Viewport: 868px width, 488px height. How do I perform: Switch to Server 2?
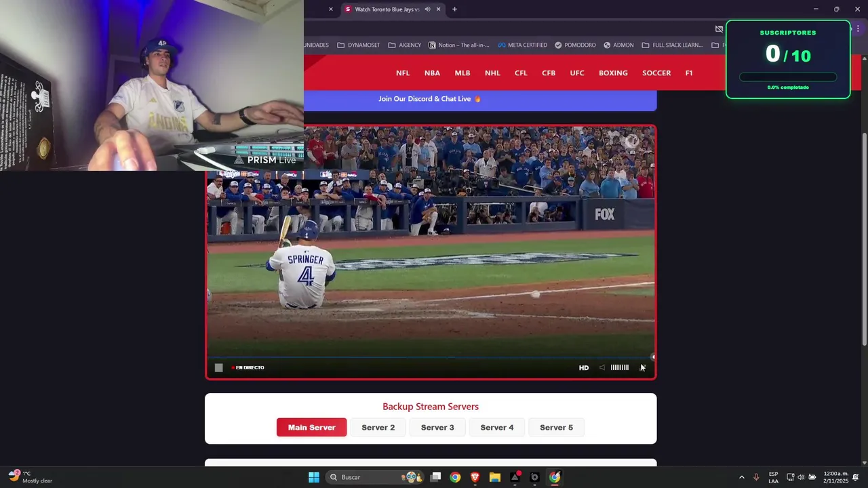(378, 428)
